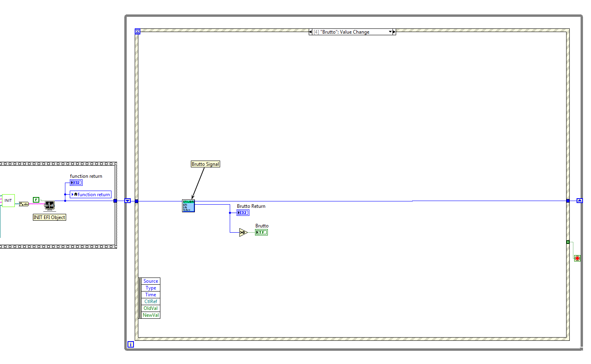Select the EFI Lib Index subVI node
The width and height of the screenshot is (591, 364).
tap(188, 206)
